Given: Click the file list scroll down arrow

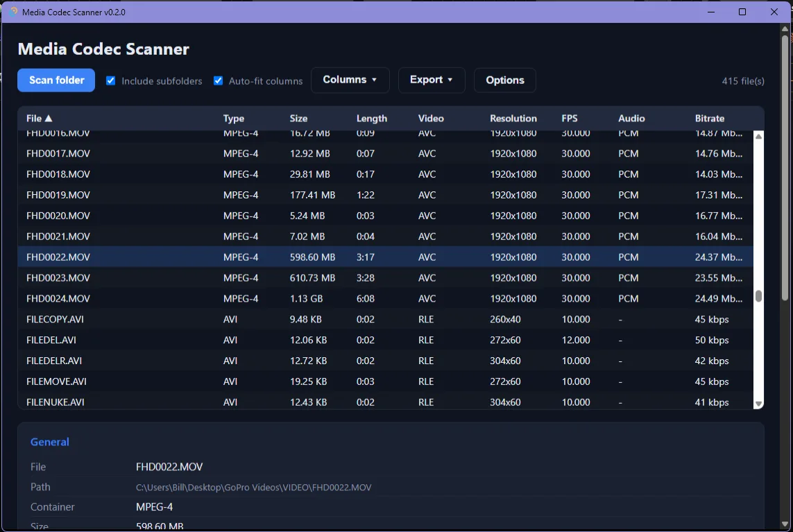Looking at the screenshot, I should [758, 404].
